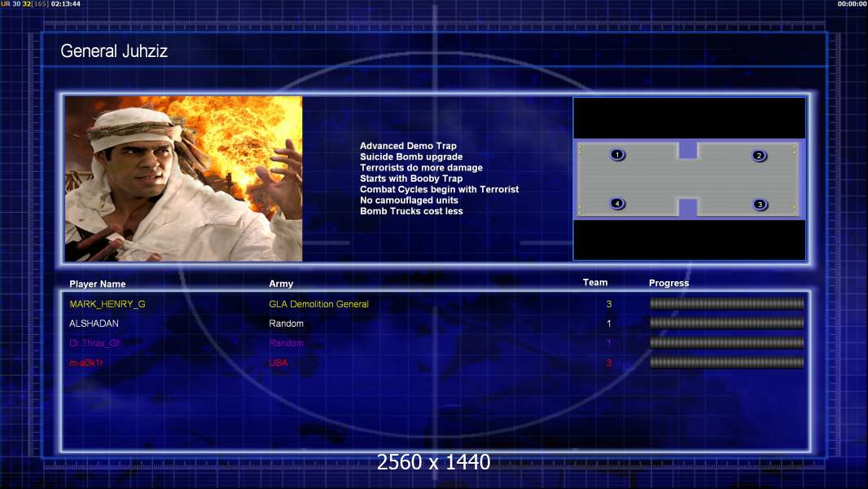
Task: Select start position 3 on the minimap
Action: [x=760, y=205]
